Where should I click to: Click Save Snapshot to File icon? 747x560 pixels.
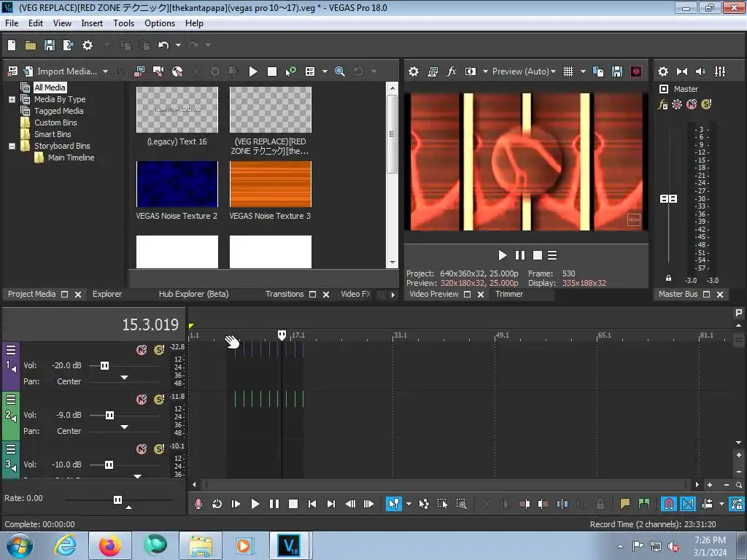click(x=617, y=71)
